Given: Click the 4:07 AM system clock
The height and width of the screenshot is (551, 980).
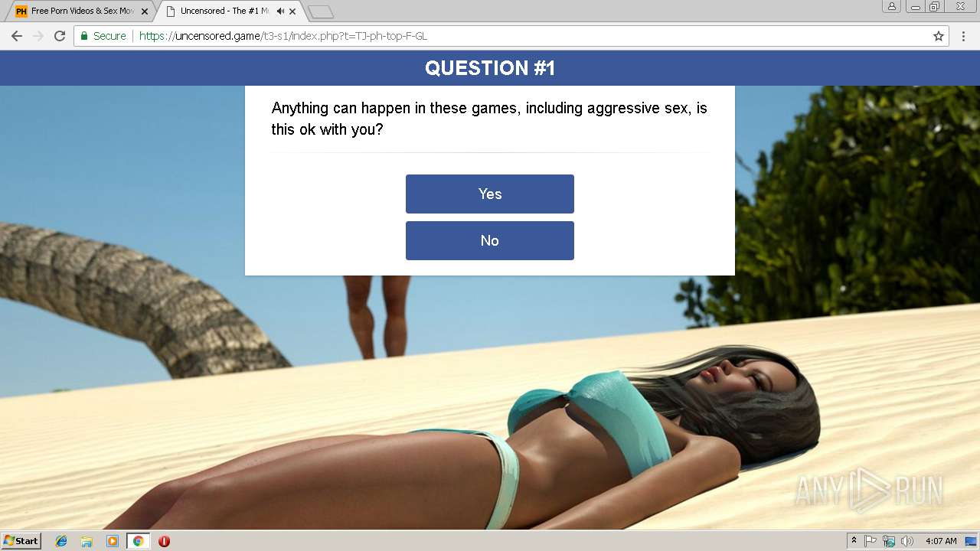Looking at the screenshot, I should click(x=941, y=541).
